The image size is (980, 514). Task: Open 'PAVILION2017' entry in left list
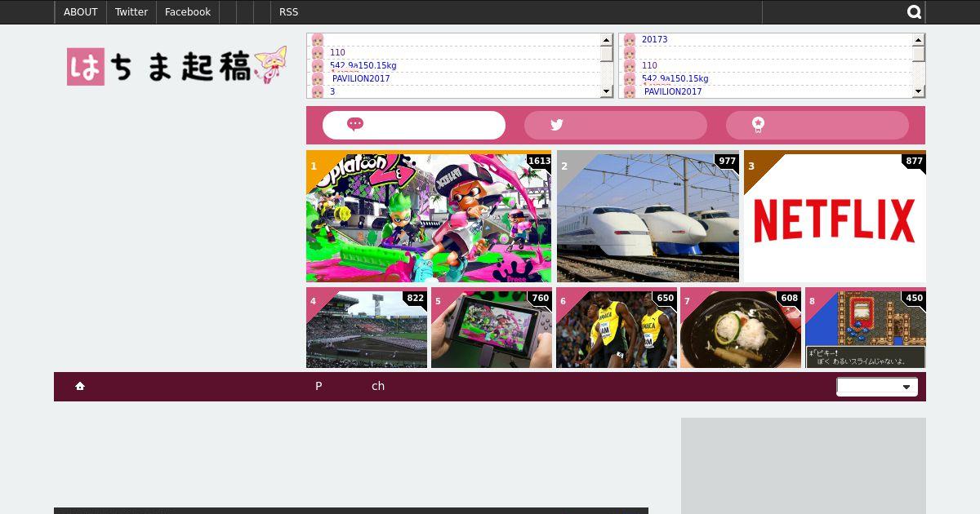[361, 78]
